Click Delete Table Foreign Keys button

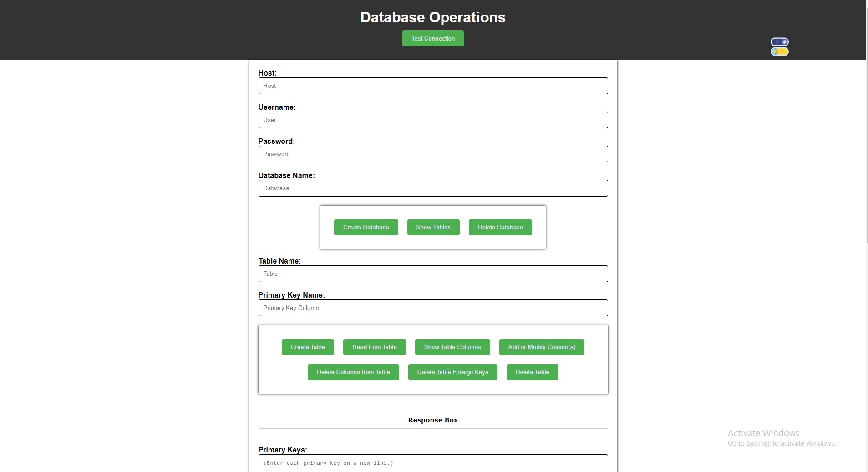(x=453, y=372)
